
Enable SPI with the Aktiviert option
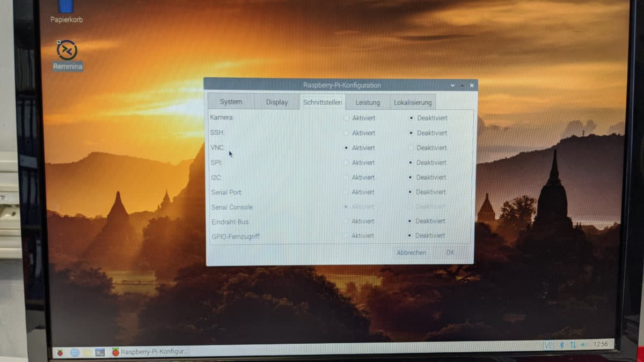(x=346, y=162)
